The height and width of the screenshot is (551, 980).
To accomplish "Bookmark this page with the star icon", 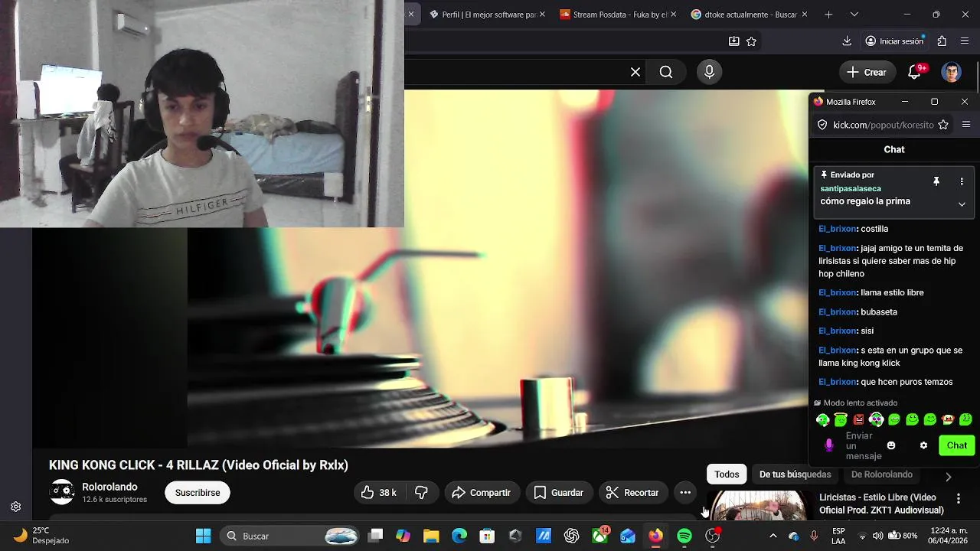I will coord(751,41).
